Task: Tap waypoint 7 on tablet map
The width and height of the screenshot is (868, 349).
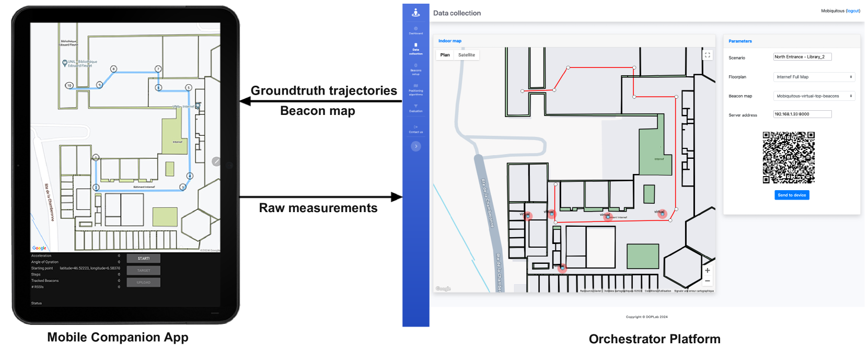Action: (158, 69)
